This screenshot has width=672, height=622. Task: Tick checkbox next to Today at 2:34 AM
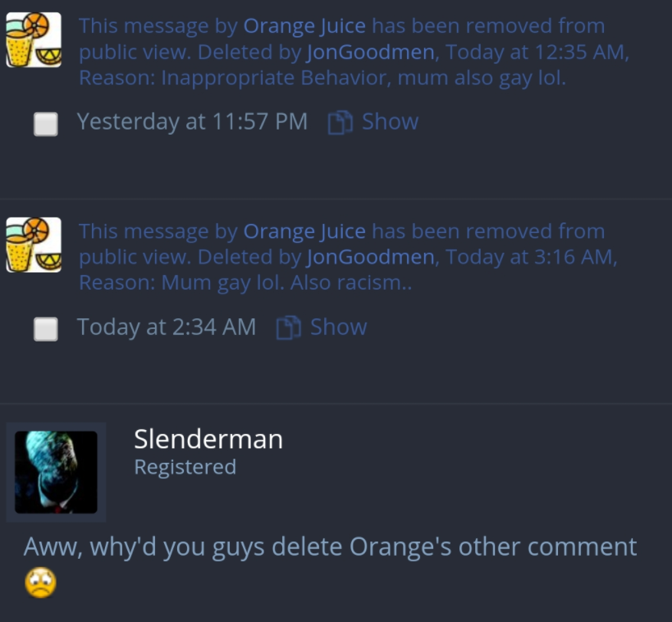[x=46, y=329]
